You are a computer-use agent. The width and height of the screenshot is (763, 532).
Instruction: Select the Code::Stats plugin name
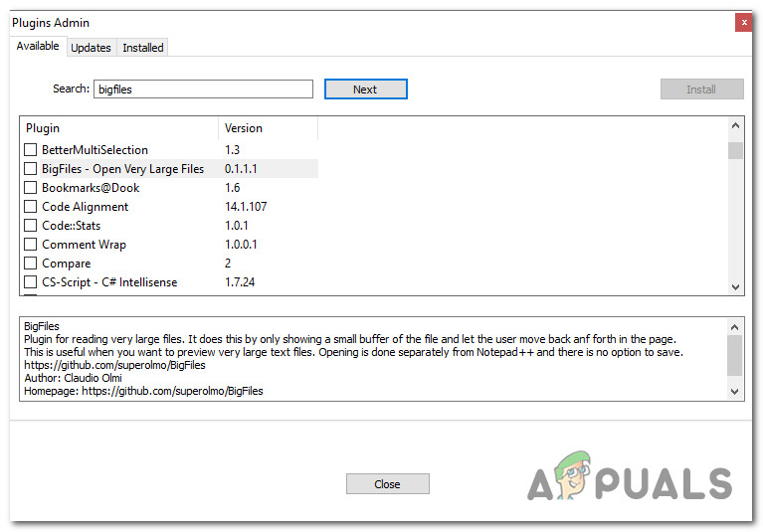[x=71, y=226]
